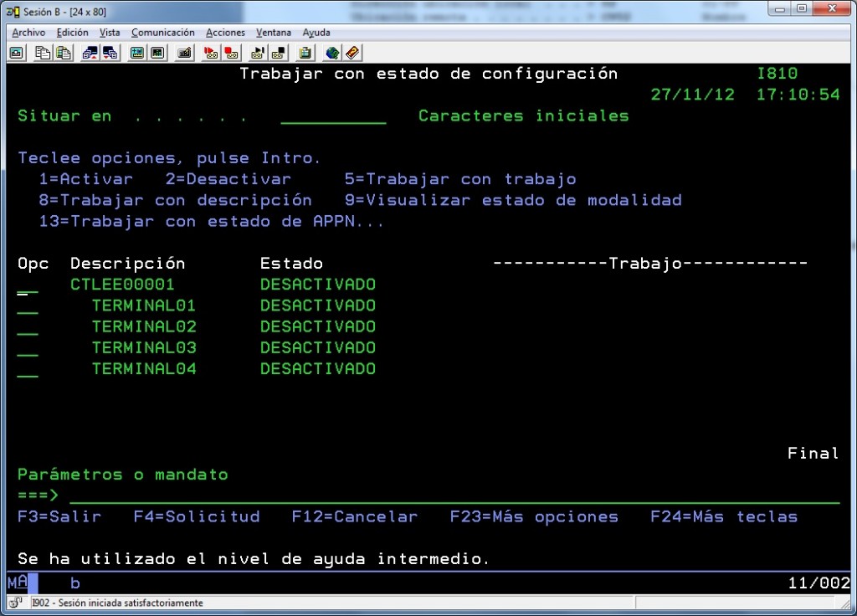857x616 pixels.
Task: Click '8=Trabajar con descripción' option text
Action: (176, 201)
